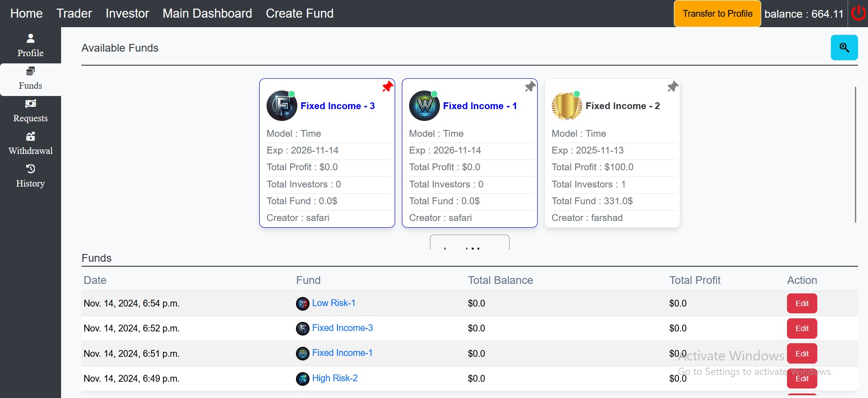Screen dimensions: 868x398
Task: Open Requests from the sidebar
Action: click(x=30, y=112)
